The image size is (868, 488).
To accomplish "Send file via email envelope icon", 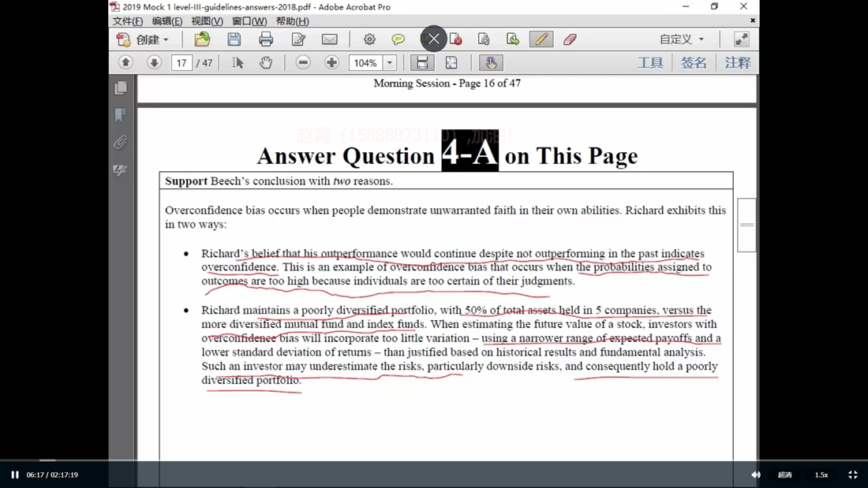I will pos(329,39).
